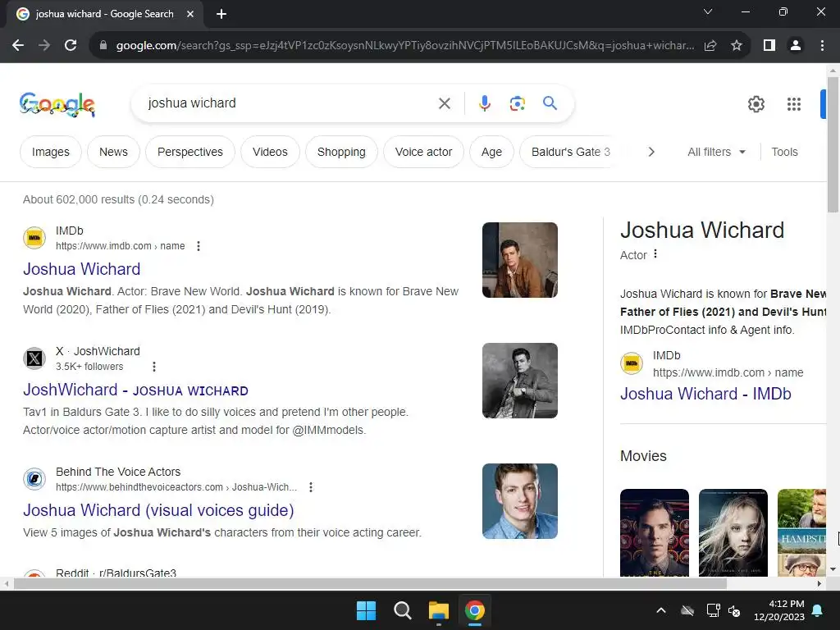
Task: Open the Chrome side panel icon
Action: [x=769, y=46]
